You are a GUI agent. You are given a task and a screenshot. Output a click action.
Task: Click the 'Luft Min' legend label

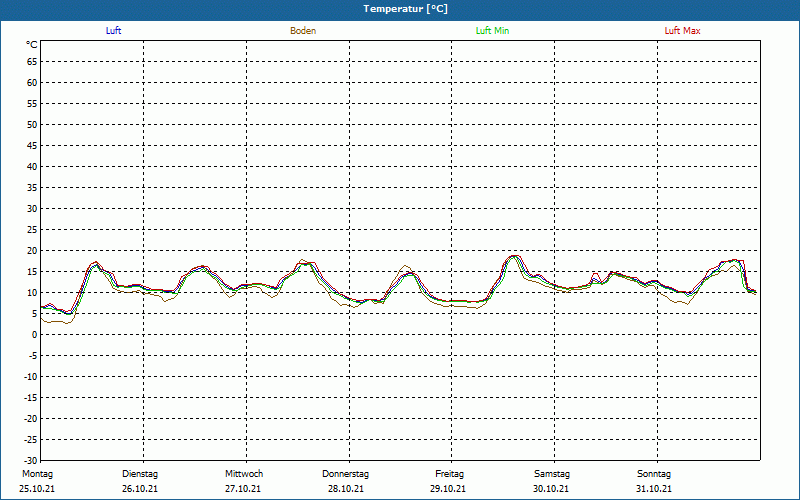pos(492,31)
